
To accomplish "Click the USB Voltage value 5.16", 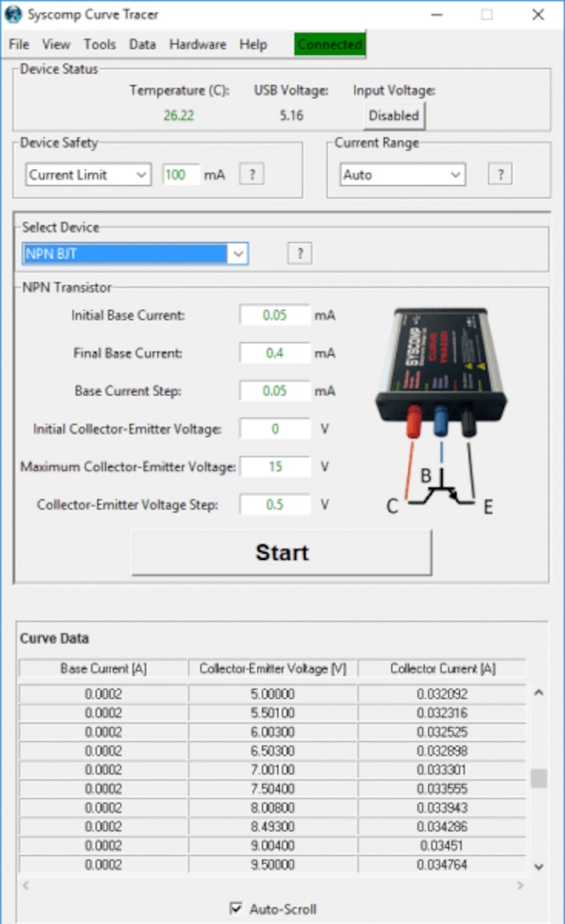I will (291, 116).
